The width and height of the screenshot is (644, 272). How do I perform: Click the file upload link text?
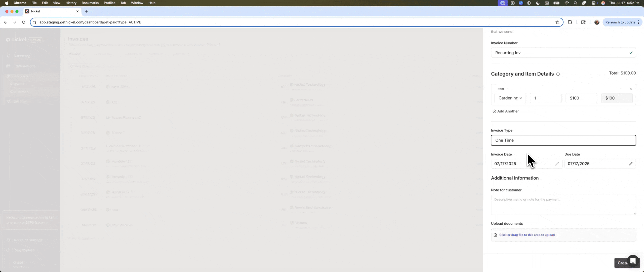(527, 235)
